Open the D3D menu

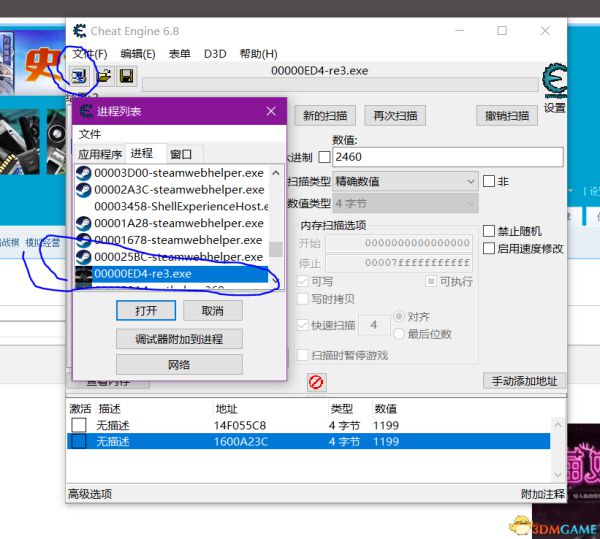[x=215, y=54]
